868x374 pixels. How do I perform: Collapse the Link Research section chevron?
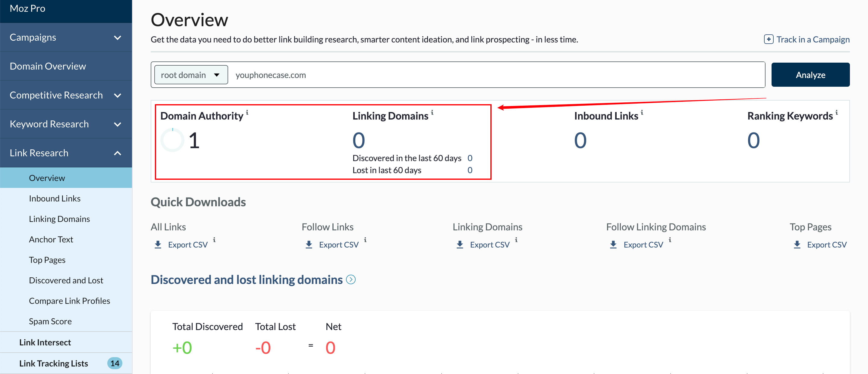[x=118, y=153]
